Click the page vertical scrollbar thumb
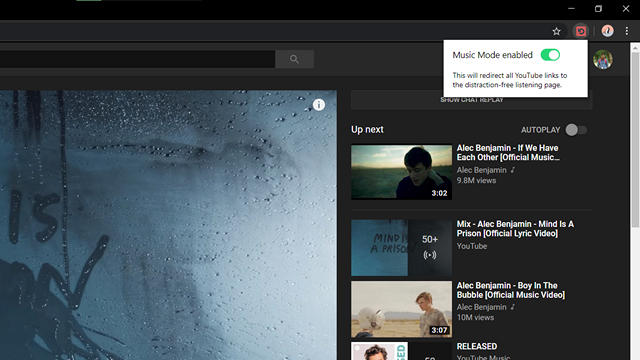This screenshot has height=360, width=640. coord(635,139)
